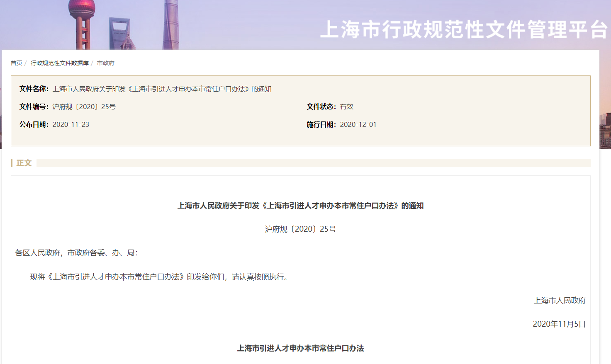Open the 首页 breadcrumb link
Screen dimensions: 611x364
point(17,63)
